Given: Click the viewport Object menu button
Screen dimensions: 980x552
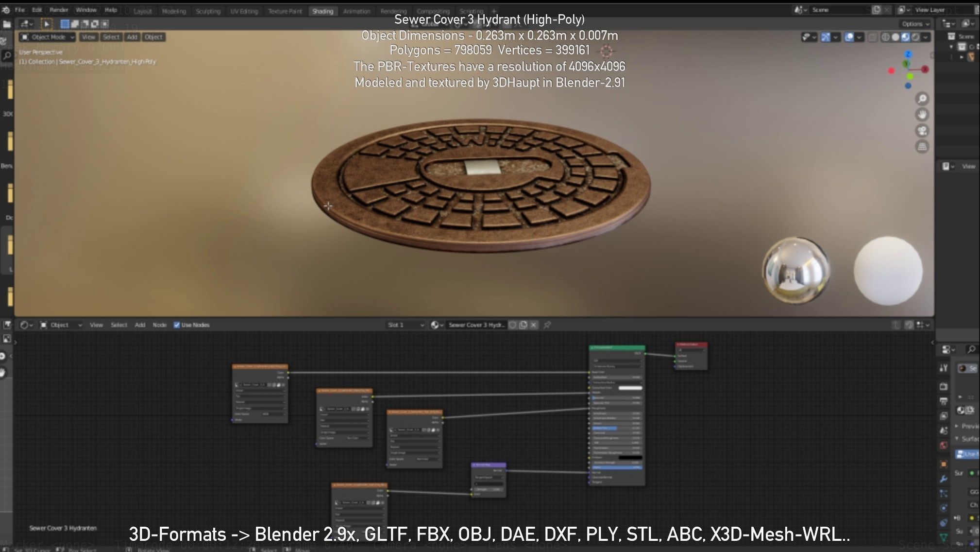Looking at the screenshot, I should tap(153, 37).
